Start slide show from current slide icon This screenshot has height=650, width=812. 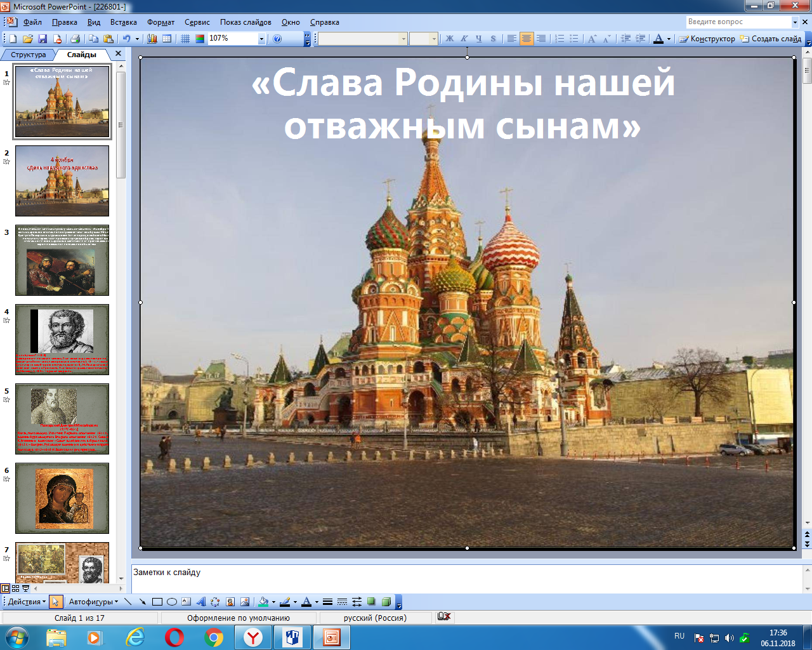26,588
